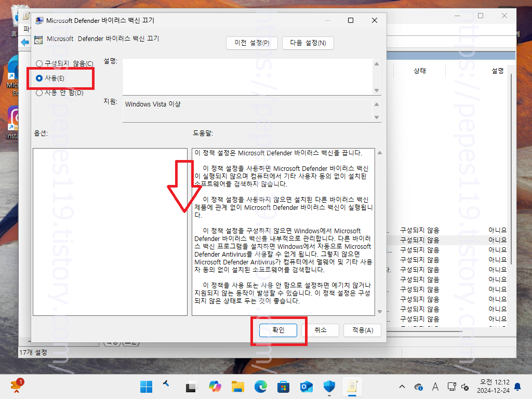Image resolution: width=532 pixels, height=399 pixels.
Task: Click the IME language A indicator
Action: click(435, 387)
